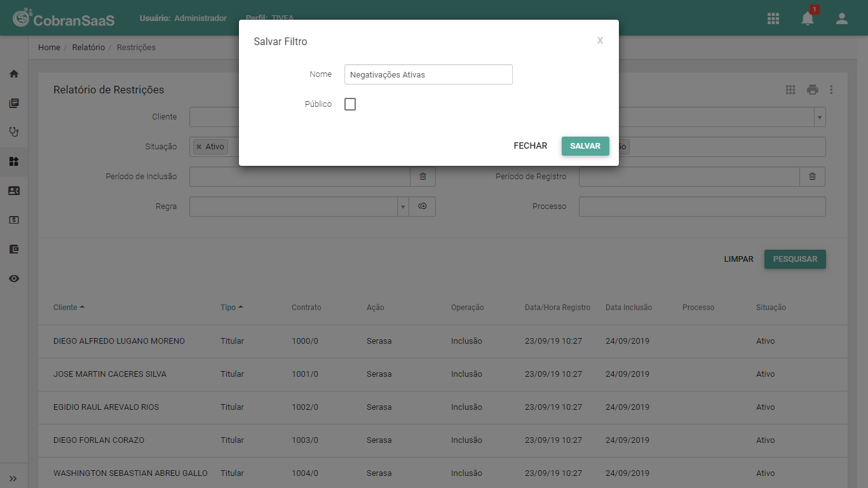Image resolution: width=868 pixels, height=488 pixels.
Task: Open the library icon in sidebar
Action: coord(14,103)
